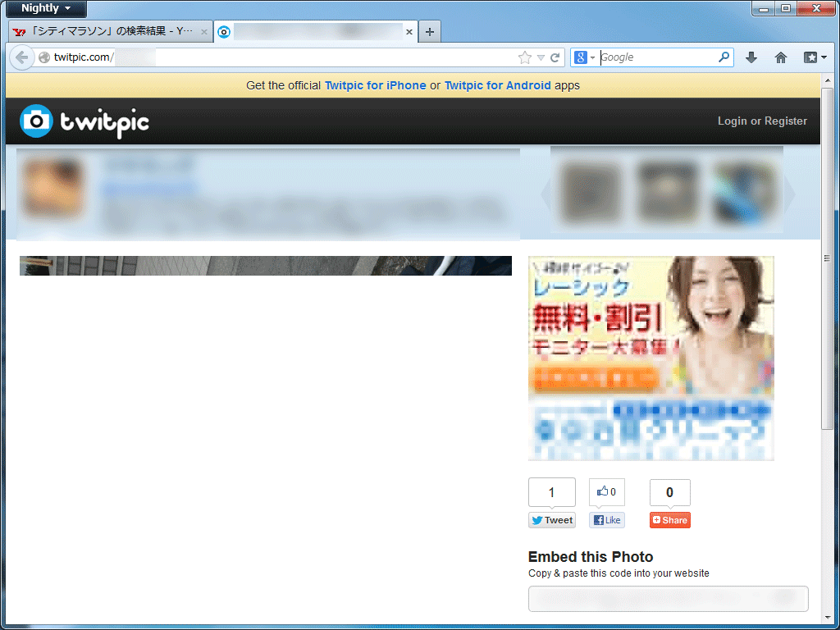The width and height of the screenshot is (840, 630).
Task: Click the Twitpic camera logo
Action: (36, 121)
